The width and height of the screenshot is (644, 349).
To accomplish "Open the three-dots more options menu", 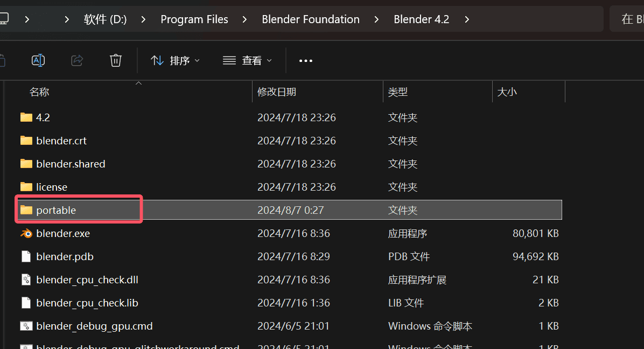I will click(306, 61).
